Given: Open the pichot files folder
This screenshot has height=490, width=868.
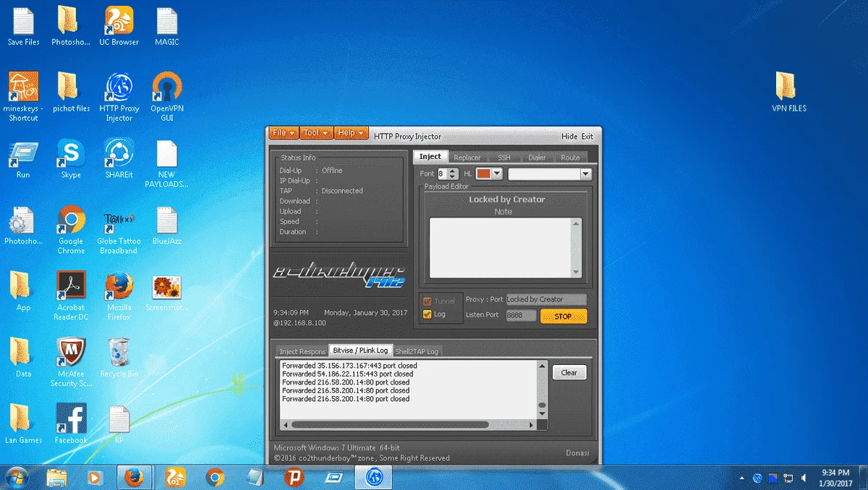Looking at the screenshot, I should pyautogui.click(x=72, y=92).
